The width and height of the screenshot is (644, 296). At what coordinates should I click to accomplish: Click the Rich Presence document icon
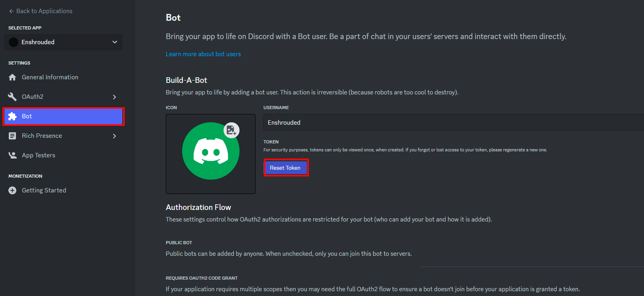(x=12, y=136)
